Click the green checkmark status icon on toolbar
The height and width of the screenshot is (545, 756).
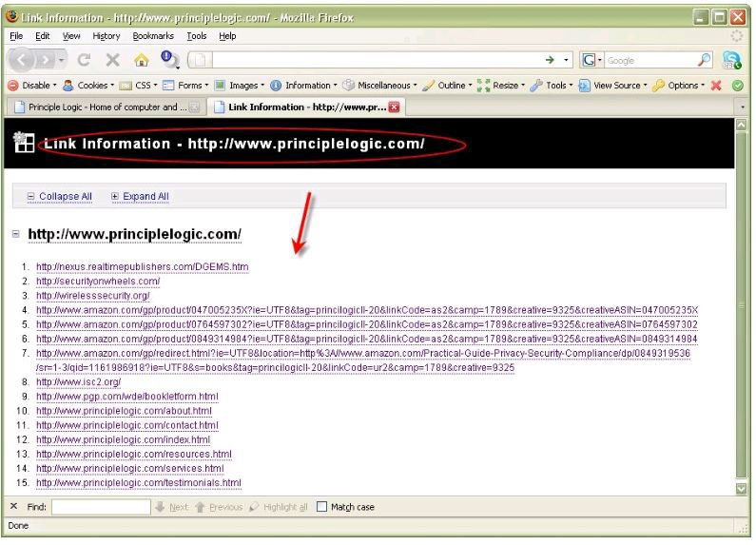(738, 86)
